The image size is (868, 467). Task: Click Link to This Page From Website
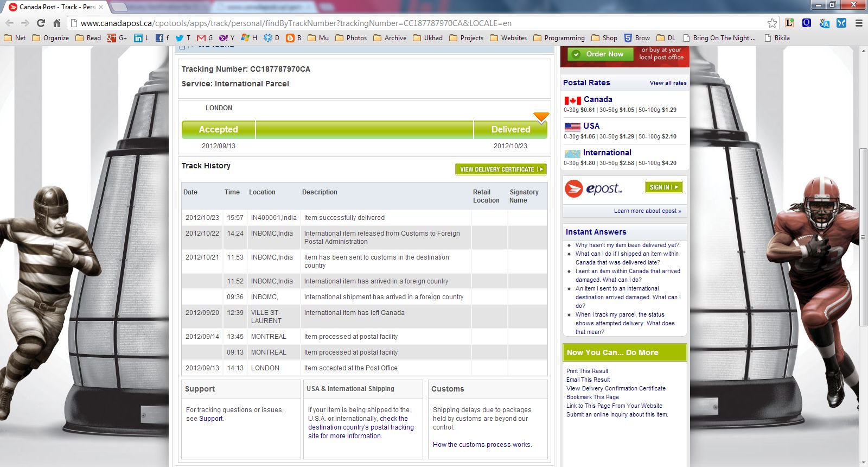point(614,406)
